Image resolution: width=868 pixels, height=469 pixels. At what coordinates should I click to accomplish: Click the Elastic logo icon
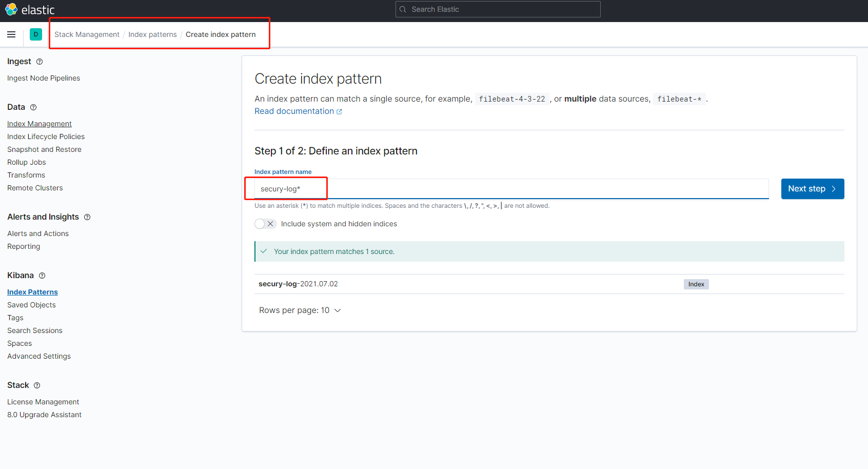pos(11,9)
